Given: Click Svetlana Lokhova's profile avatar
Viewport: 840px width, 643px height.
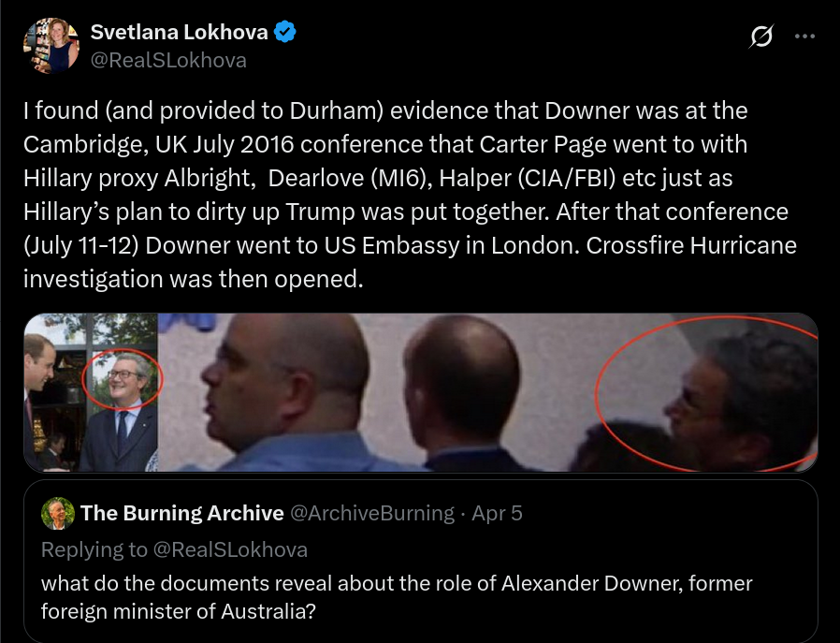Looking at the screenshot, I should 51,46.
